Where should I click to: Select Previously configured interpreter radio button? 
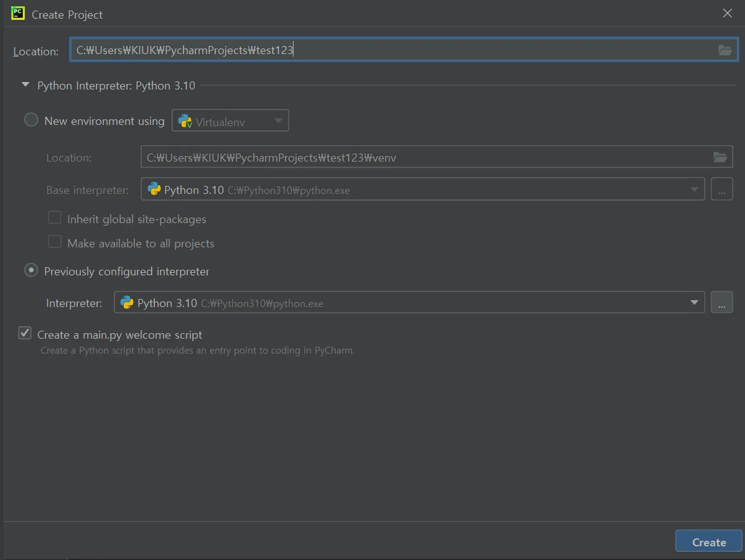(31, 270)
